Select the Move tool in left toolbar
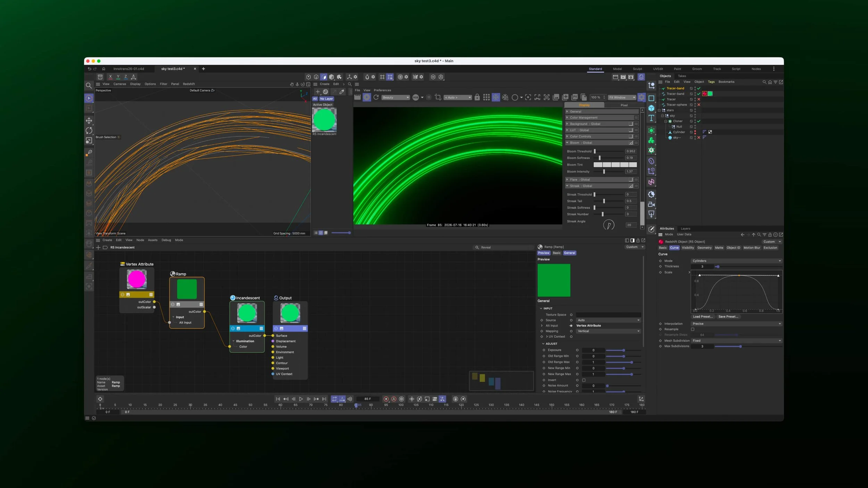 (89, 120)
